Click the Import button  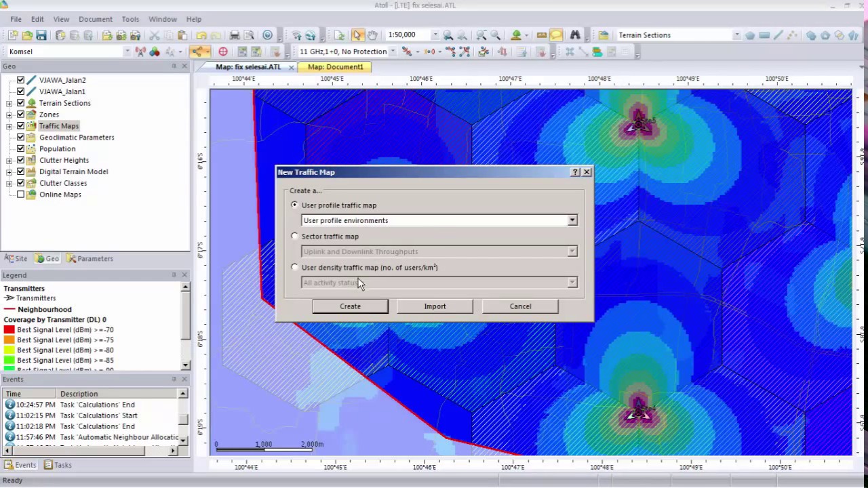tap(435, 306)
